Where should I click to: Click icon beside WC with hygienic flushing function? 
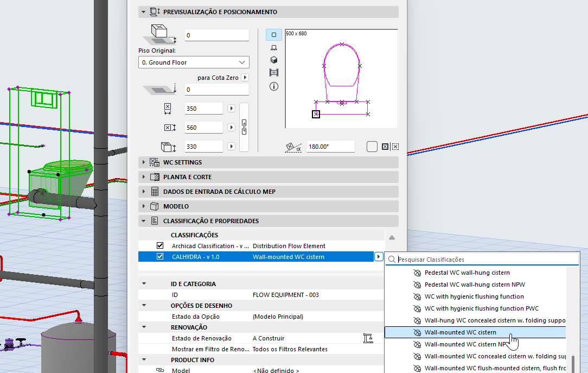[417, 297]
